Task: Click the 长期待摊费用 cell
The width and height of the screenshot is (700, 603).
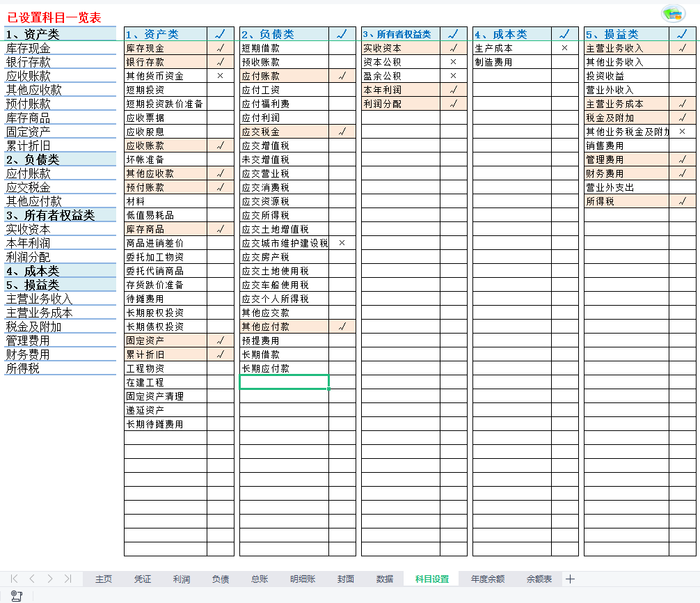Action: coord(166,424)
